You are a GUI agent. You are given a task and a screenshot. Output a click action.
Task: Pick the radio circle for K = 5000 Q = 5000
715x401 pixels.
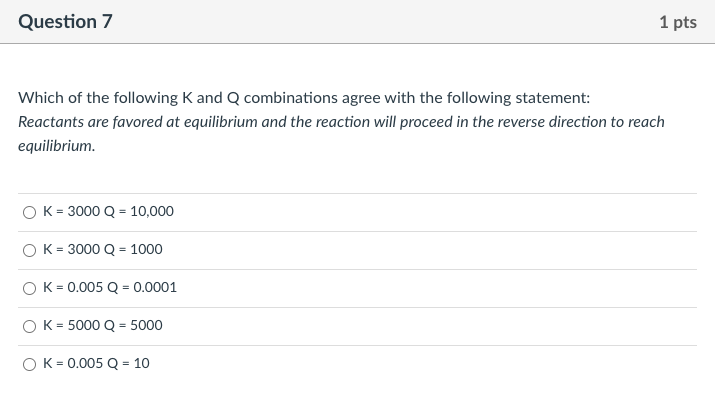(x=30, y=326)
